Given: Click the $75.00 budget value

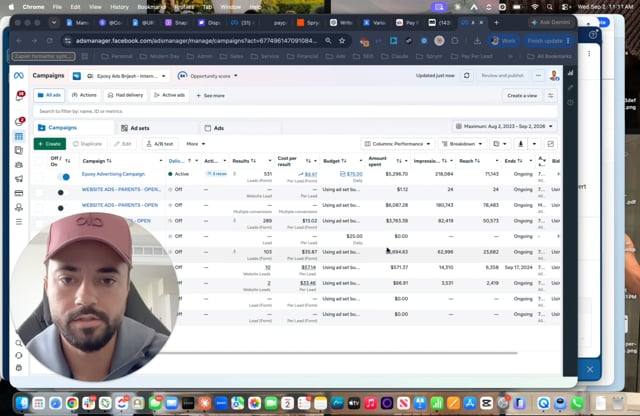Looking at the screenshot, I should coord(354,174).
